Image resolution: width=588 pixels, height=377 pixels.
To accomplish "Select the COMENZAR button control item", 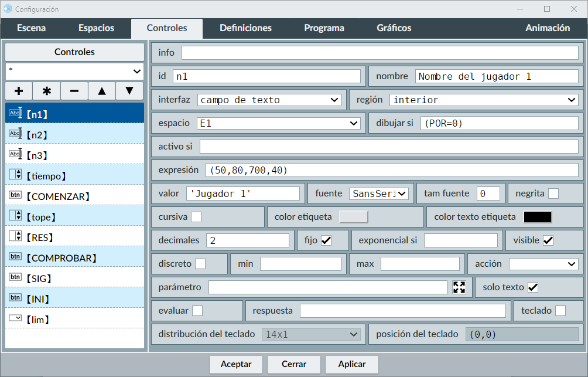I will (x=74, y=196).
